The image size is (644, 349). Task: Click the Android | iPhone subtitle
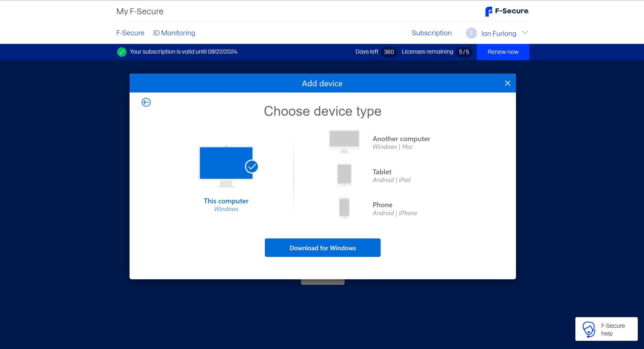tap(395, 213)
